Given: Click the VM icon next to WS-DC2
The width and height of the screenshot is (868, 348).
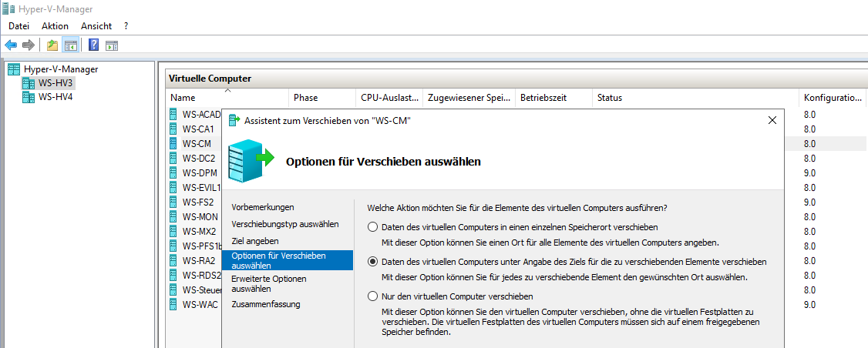Looking at the screenshot, I should coord(173,159).
